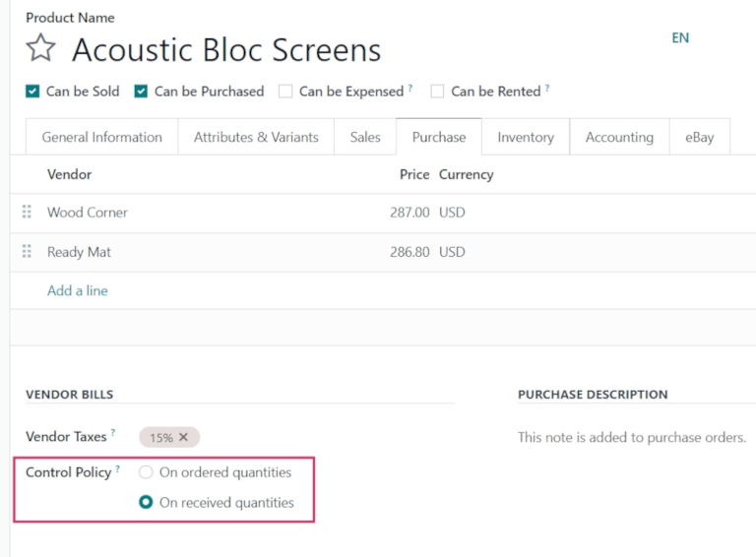Select On received quantities radio option
The height and width of the screenshot is (557, 756).
coord(146,502)
